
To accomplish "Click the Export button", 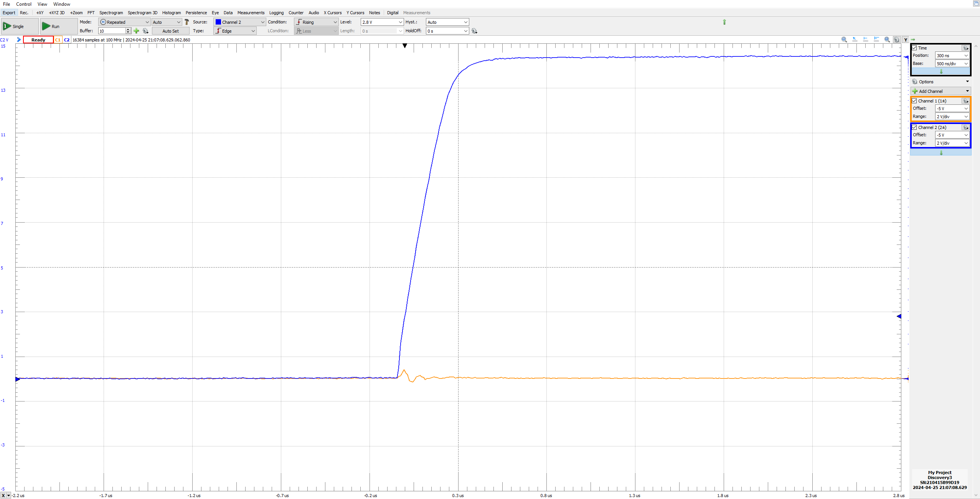I will (x=9, y=13).
